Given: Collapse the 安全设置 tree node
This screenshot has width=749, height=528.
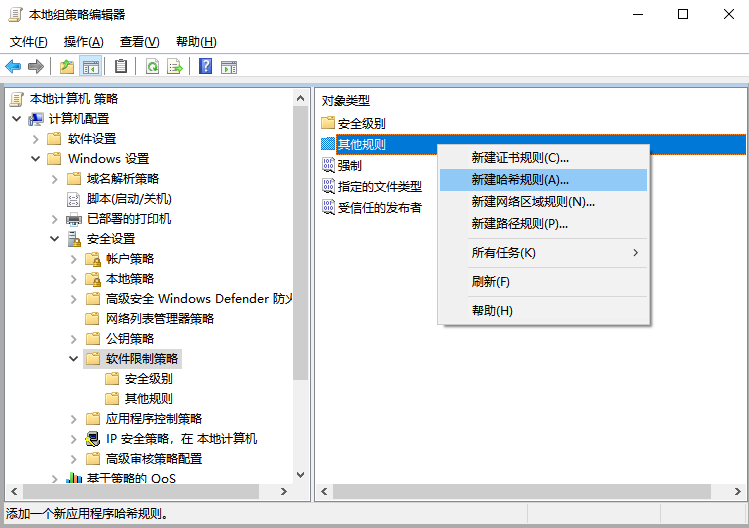Looking at the screenshot, I should (55, 238).
